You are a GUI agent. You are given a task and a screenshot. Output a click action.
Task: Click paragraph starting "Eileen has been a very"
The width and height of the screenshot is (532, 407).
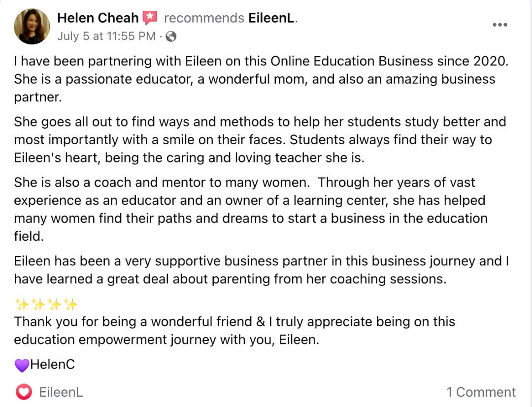261,270
